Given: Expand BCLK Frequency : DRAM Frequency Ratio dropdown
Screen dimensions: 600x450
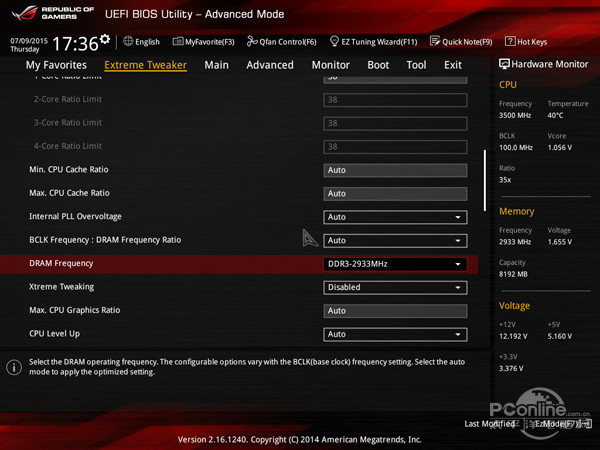Looking at the screenshot, I should pos(395,241).
